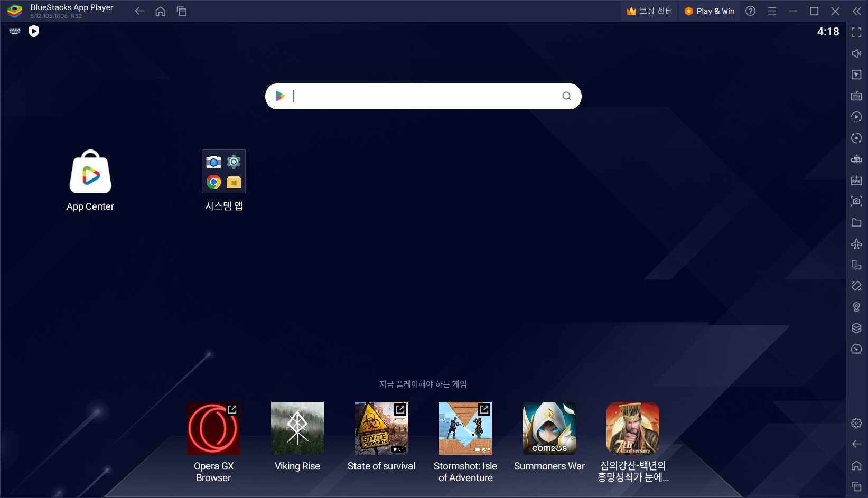868x498 pixels.
Task: Click the Play Store search field
Action: 423,96
